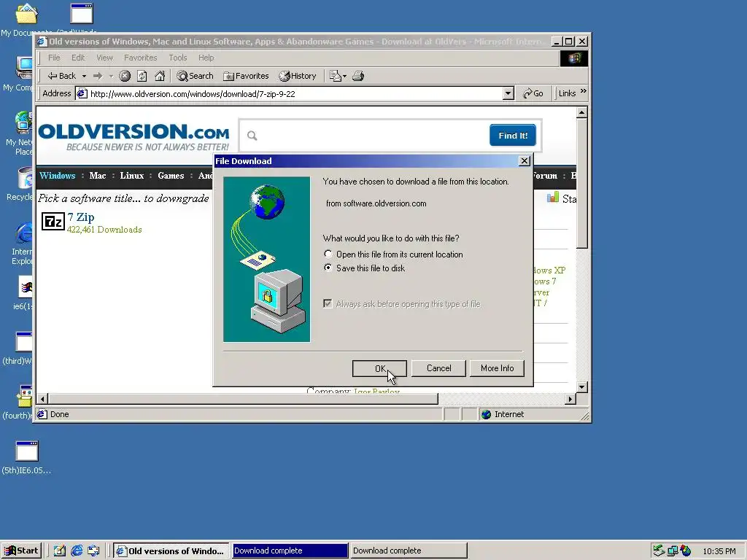Open the File menu
Screen dimensions: 747x560
[54, 58]
